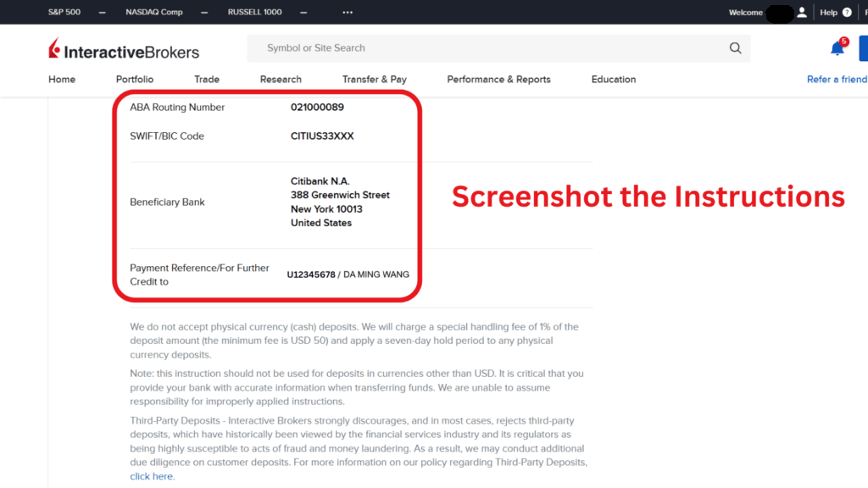
Task: Open the symbol search magnifier icon
Action: pyautogui.click(x=735, y=48)
